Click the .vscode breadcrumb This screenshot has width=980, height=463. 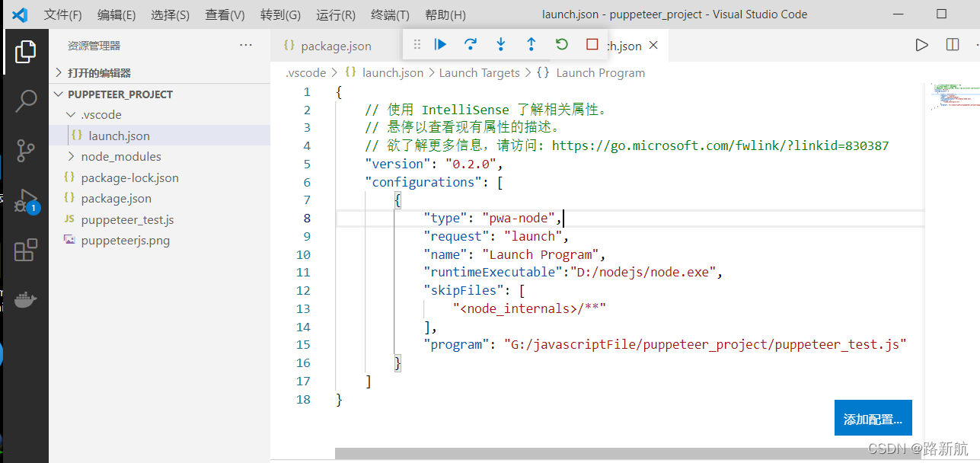(305, 73)
